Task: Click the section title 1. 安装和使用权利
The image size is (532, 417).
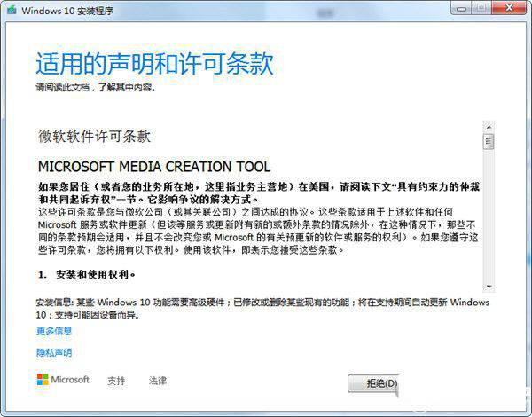Action: click(x=87, y=274)
